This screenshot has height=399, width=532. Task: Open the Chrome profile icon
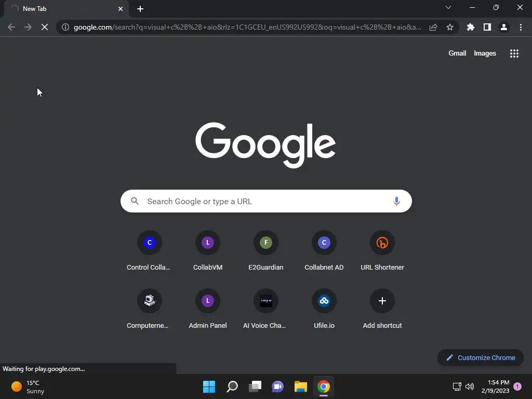[504, 27]
